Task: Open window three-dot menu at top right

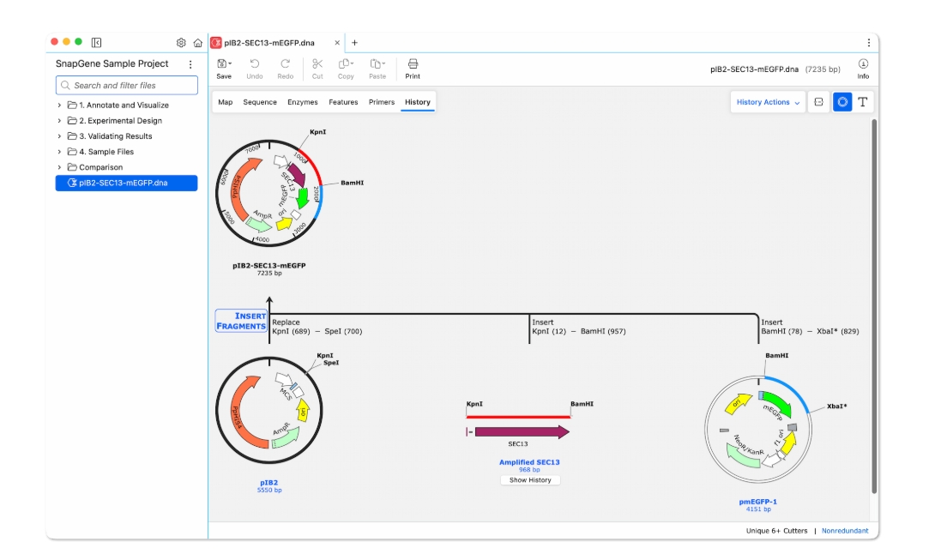Action: (869, 43)
